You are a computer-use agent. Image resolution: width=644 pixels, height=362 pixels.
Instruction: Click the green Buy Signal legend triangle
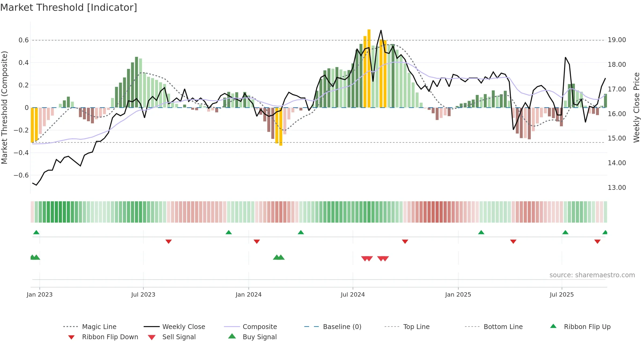pyautogui.click(x=232, y=336)
